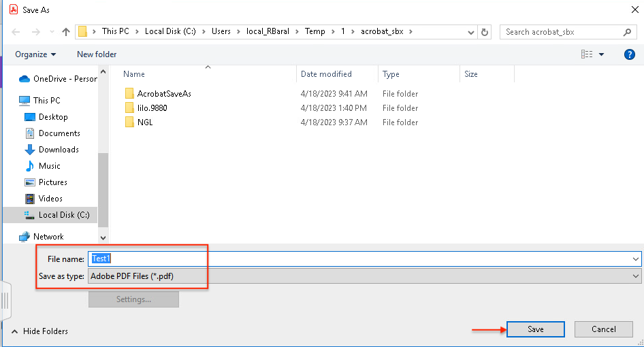Viewport: 644px width, 347px height.
Task: Click the Change your view icon
Action: (586, 54)
